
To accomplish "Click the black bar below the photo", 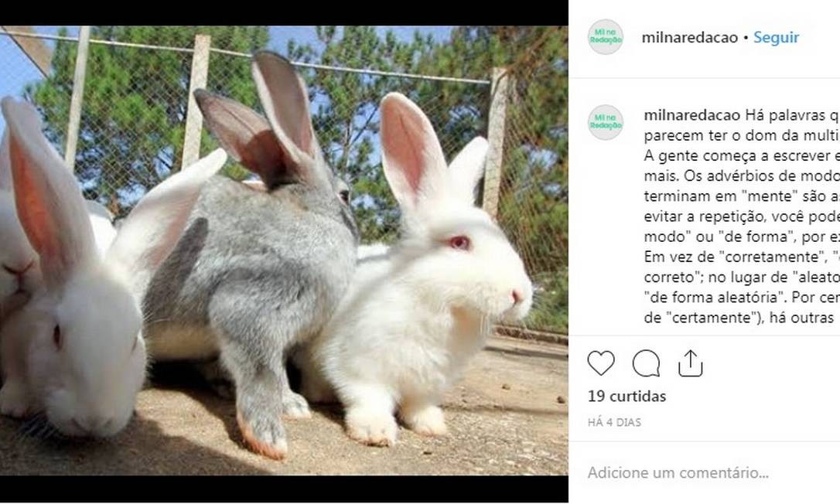I will coord(284,489).
